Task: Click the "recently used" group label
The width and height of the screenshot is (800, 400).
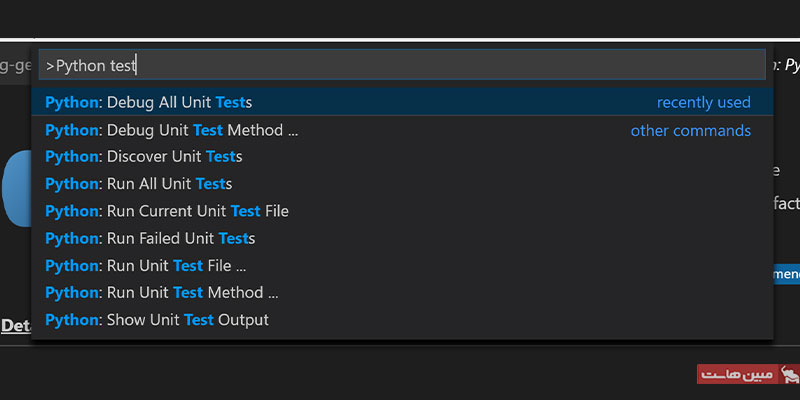Action: [x=703, y=102]
